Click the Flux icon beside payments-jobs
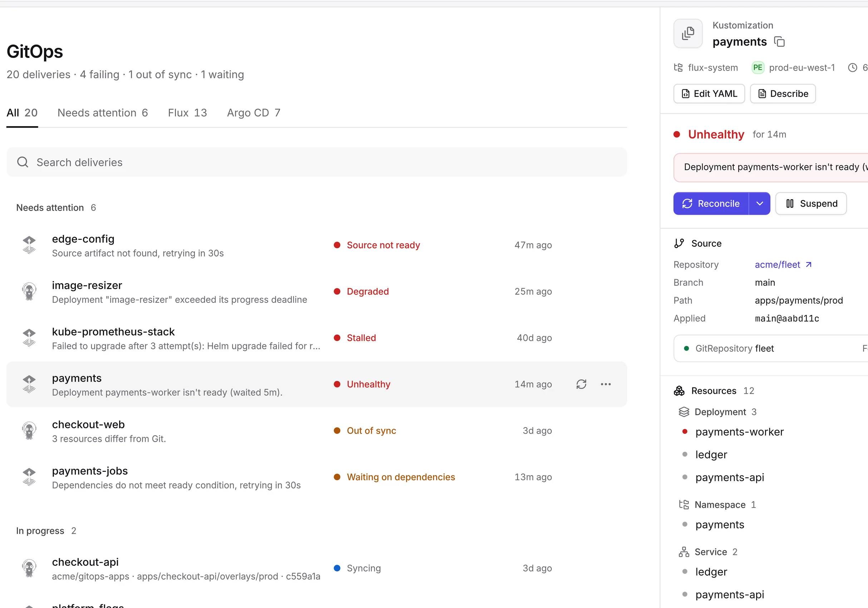The width and height of the screenshot is (868, 608). [x=29, y=477]
